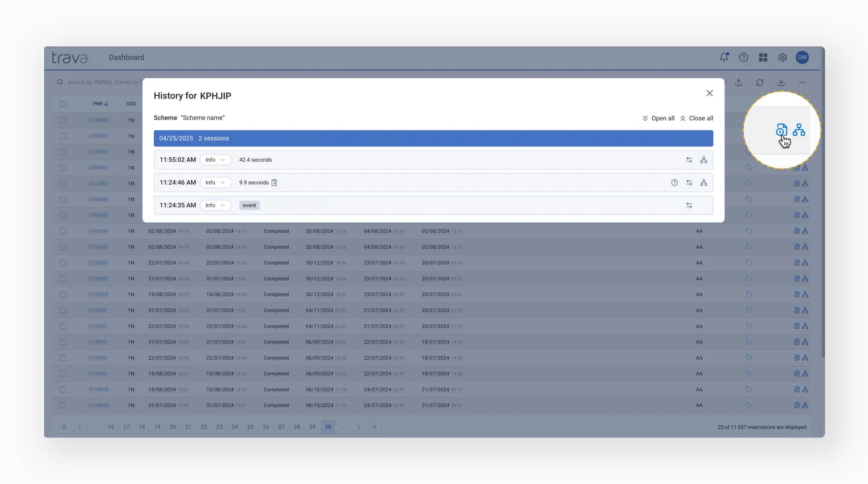Click the refresh icon in the table toolbar
Screen dimensions: 868x484
pos(759,83)
